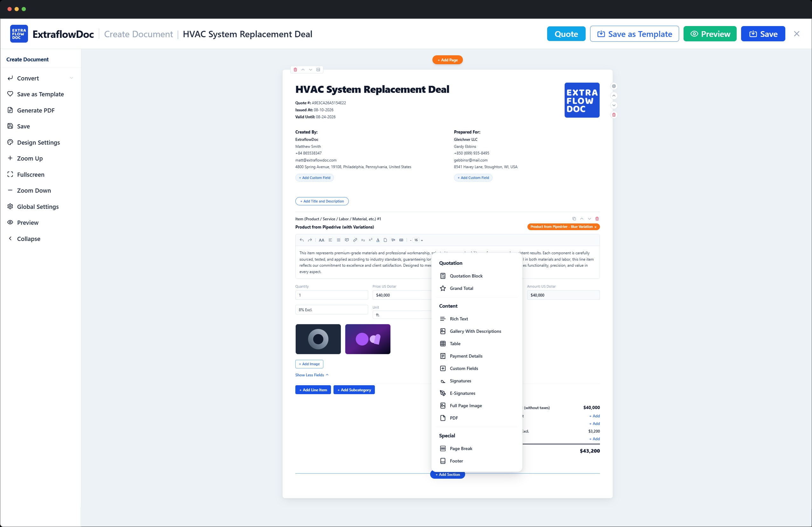This screenshot has height=527, width=812.
Task: Increase font size with the plus button
Action: (422, 240)
